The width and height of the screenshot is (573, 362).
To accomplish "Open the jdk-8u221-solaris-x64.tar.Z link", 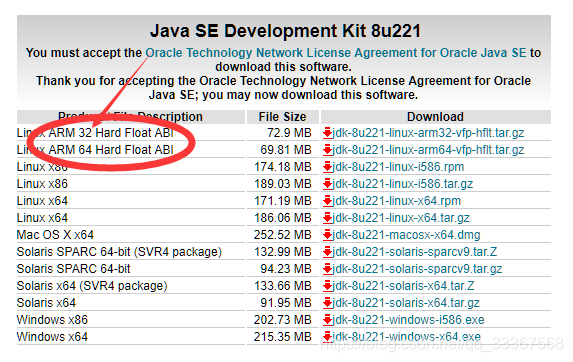I will (403, 286).
